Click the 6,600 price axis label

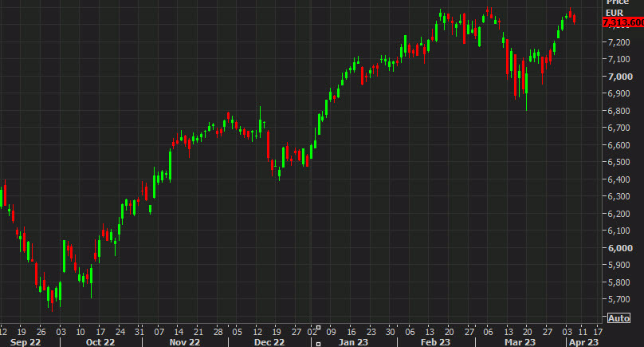tap(619, 145)
